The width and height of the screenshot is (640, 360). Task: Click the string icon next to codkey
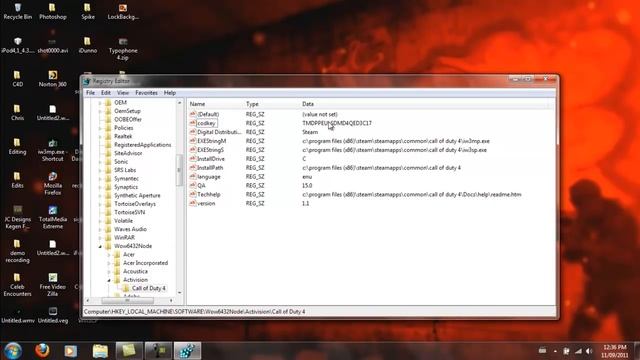(193, 123)
